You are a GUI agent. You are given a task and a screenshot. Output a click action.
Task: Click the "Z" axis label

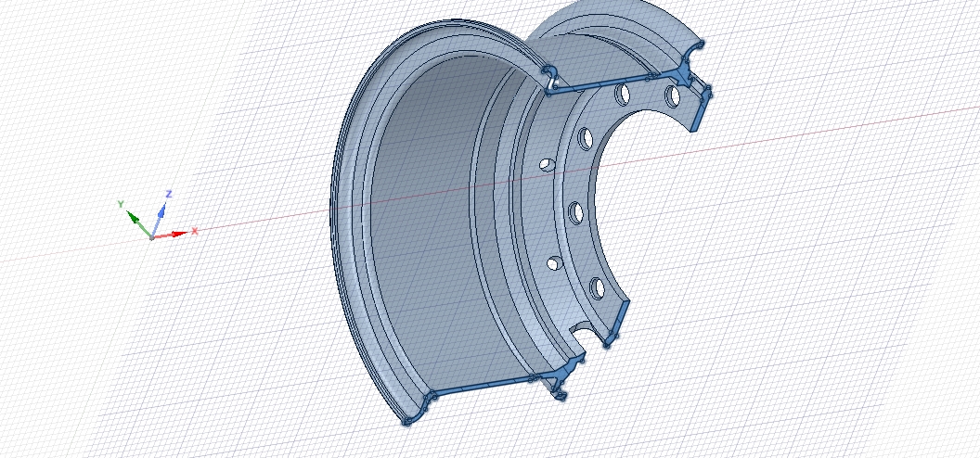click(x=169, y=194)
